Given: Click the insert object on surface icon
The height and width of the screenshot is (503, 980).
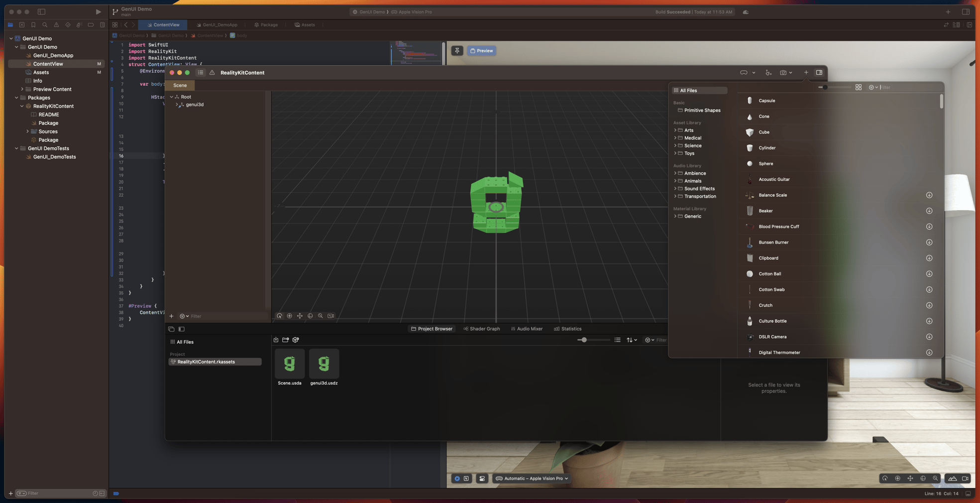Looking at the screenshot, I should click(768, 73).
